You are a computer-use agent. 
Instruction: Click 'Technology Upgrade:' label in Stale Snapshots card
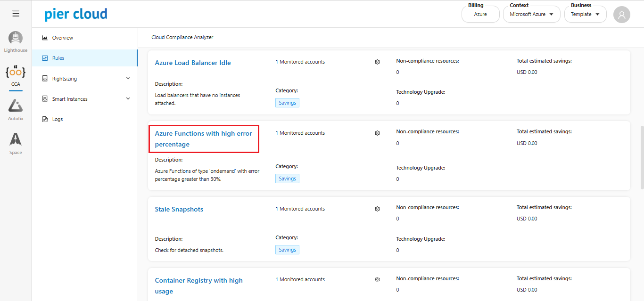click(x=421, y=239)
